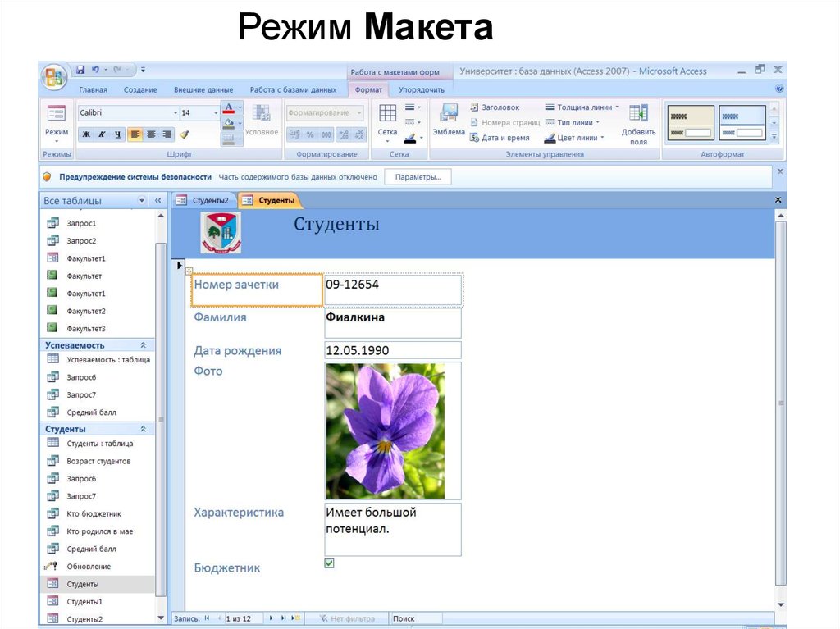Click the Эмблема (Logo) ribbon icon
The image size is (840, 629).
tap(449, 114)
